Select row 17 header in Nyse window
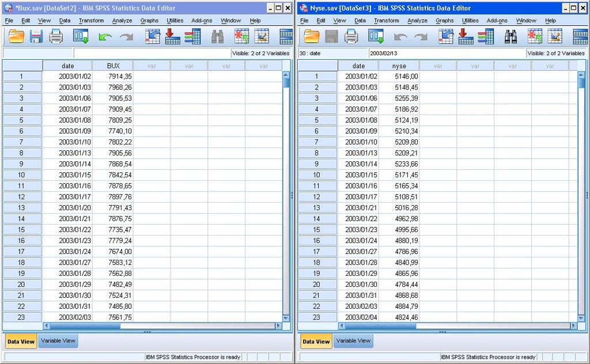Screen dimensions: 590x364 pyautogui.click(x=317, y=252)
